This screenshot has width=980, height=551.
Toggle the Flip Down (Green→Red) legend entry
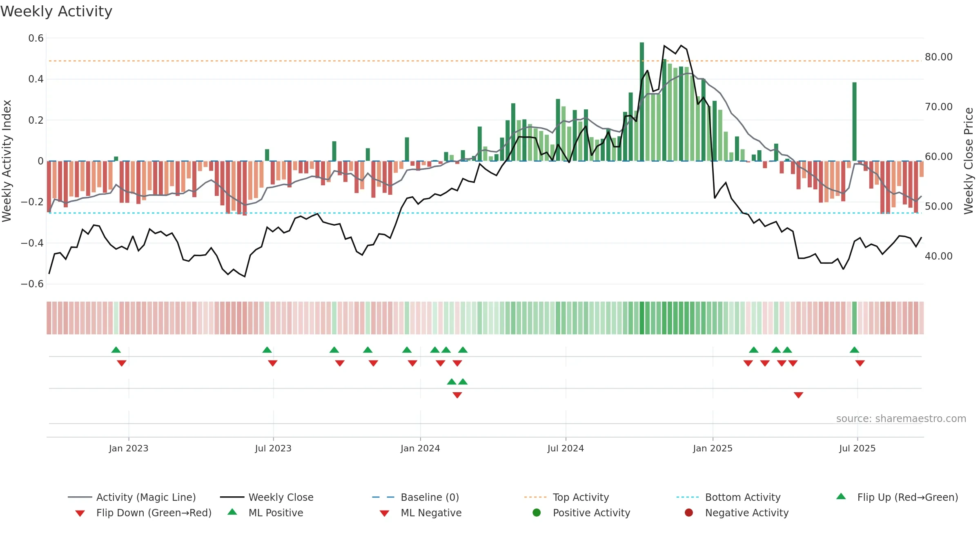pos(143,513)
